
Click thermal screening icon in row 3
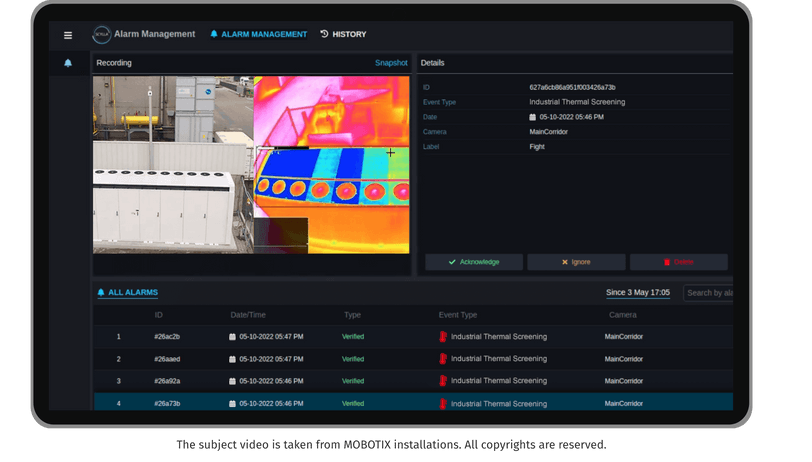[443, 381]
